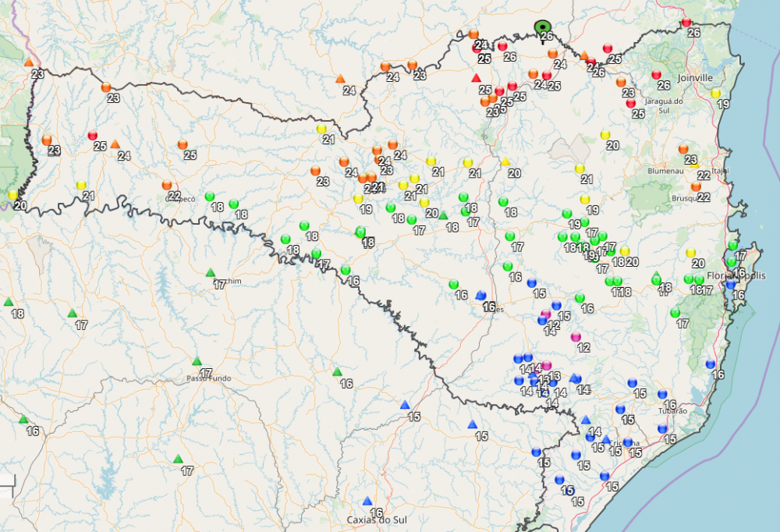This screenshot has width=780, height=532.
Task: Open the green triangle marker near Erechim
Action: pyautogui.click(x=211, y=273)
